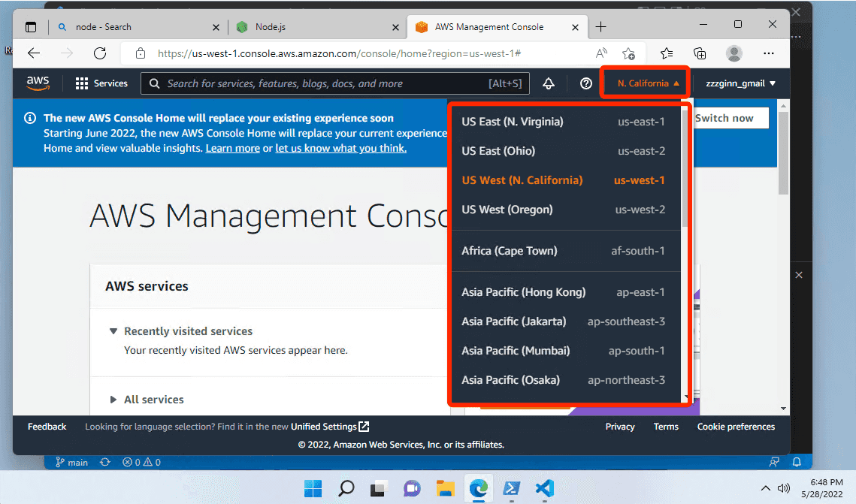
Task: Open the Services grid menu
Action: tap(101, 83)
